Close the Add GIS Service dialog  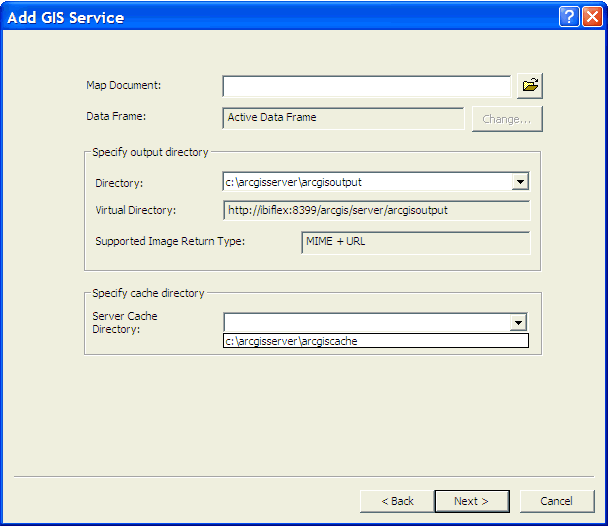click(591, 17)
